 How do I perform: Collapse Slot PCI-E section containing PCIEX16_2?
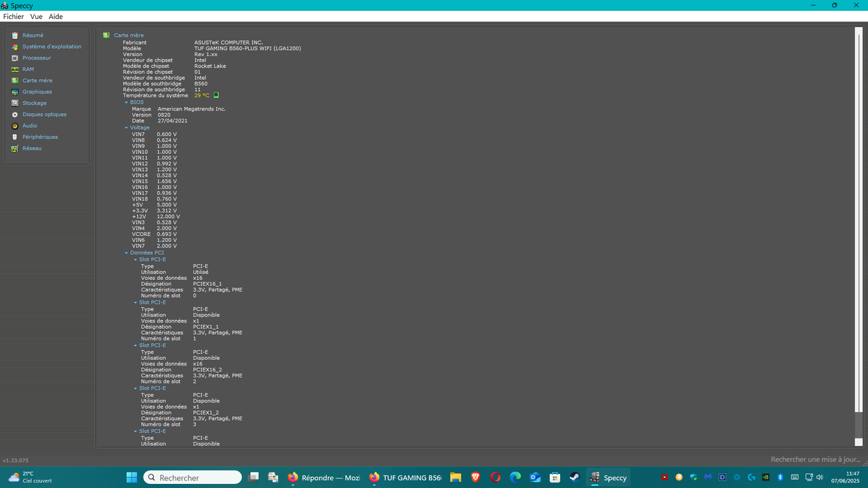click(135, 346)
